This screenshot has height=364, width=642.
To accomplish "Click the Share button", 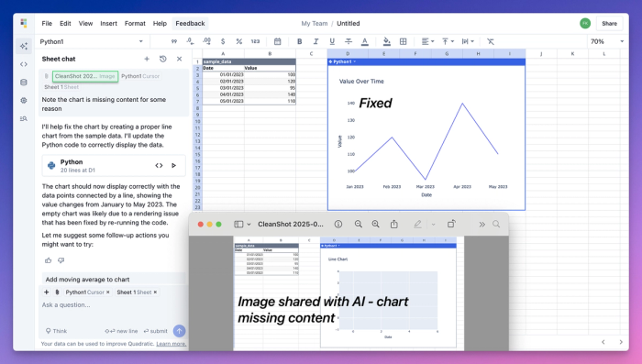I will pyautogui.click(x=609, y=23).
